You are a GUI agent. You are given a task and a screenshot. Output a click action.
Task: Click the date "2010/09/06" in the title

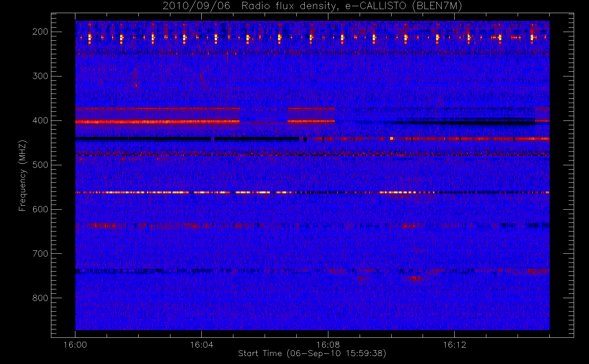point(197,6)
